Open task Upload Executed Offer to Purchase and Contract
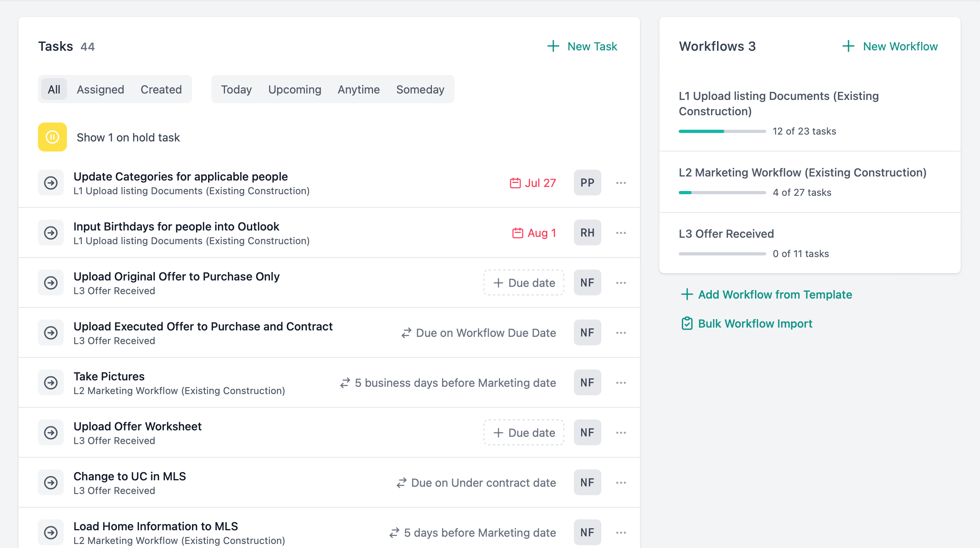Viewport: 980px width, 548px height. pos(203,326)
